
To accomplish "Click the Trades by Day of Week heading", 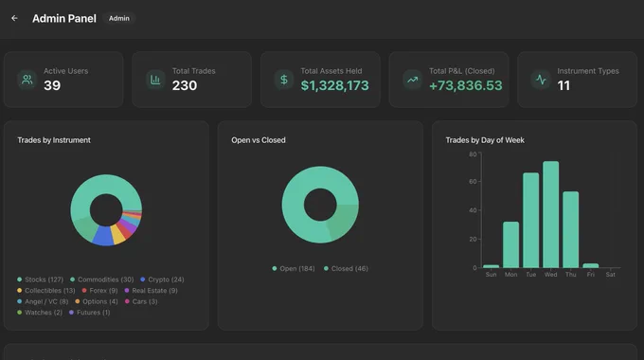I will tap(485, 140).
